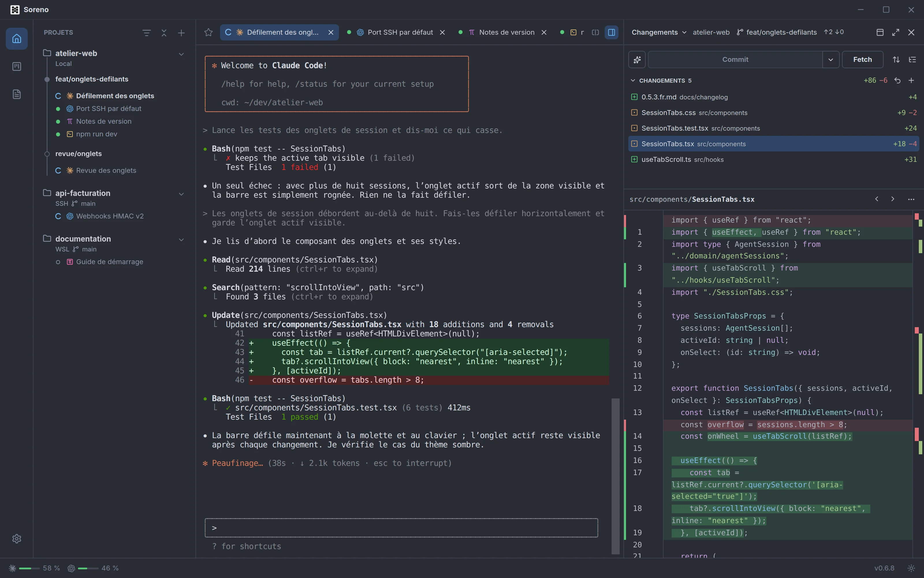Select 0.5.3.fr.md changed file
Screen dimensions: 924x578
pos(774,97)
